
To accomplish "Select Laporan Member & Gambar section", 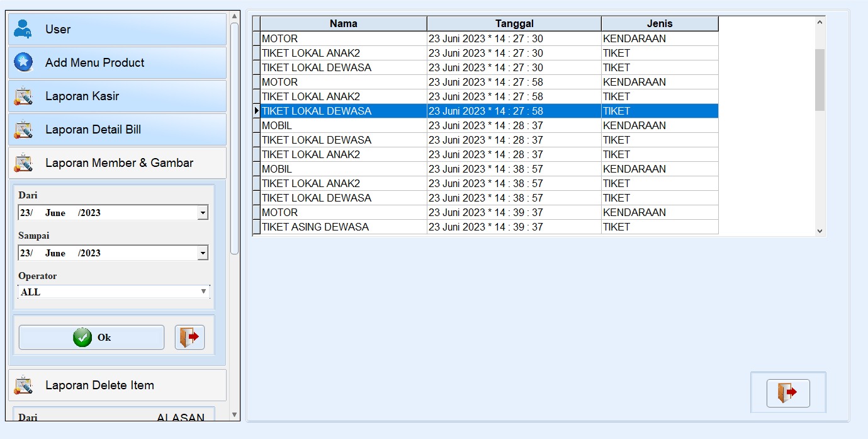I will 117,162.
